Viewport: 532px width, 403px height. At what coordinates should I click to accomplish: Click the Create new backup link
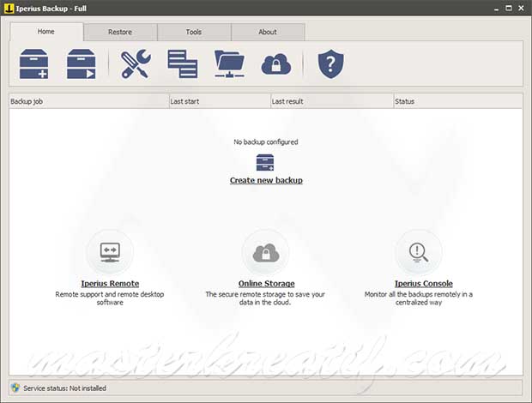tap(266, 180)
